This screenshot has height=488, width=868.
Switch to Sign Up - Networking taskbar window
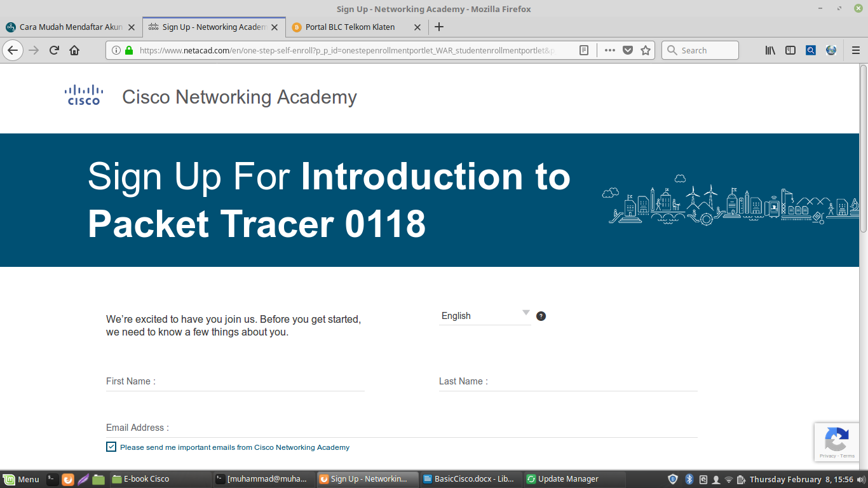click(367, 479)
